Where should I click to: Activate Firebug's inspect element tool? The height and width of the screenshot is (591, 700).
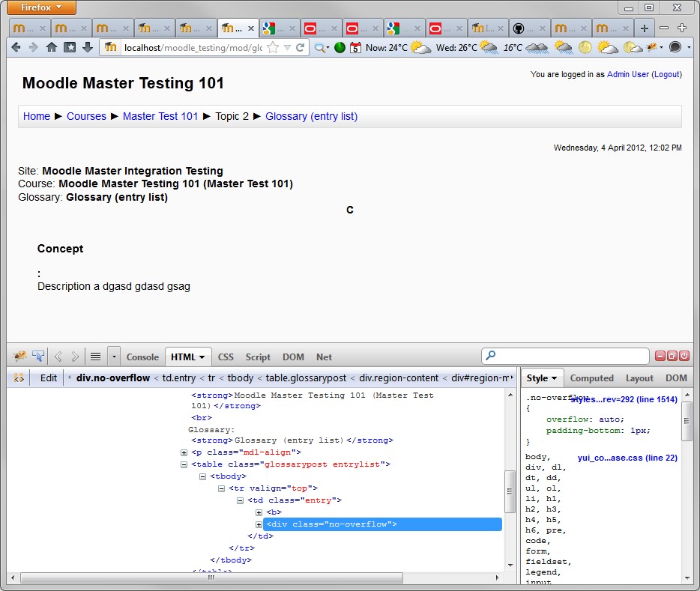click(38, 357)
